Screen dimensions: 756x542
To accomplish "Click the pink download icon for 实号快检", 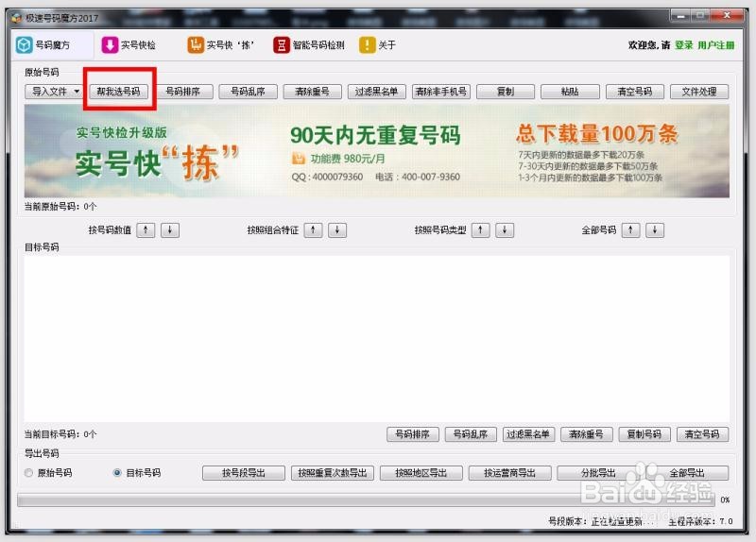I will point(110,44).
